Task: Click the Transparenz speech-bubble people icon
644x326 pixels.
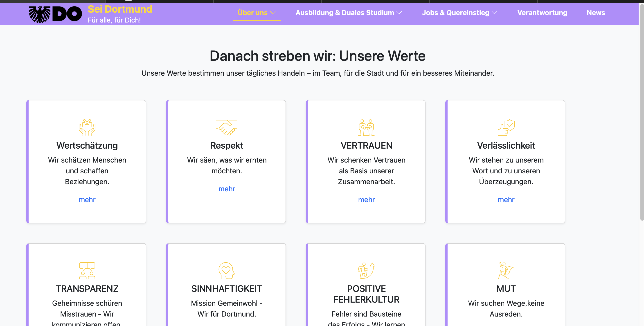Action: pos(87,270)
